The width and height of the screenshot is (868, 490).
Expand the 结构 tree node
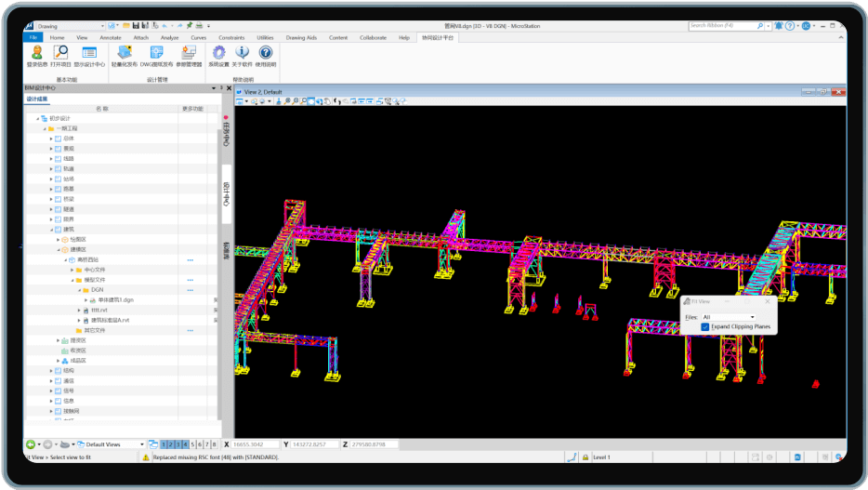point(51,371)
